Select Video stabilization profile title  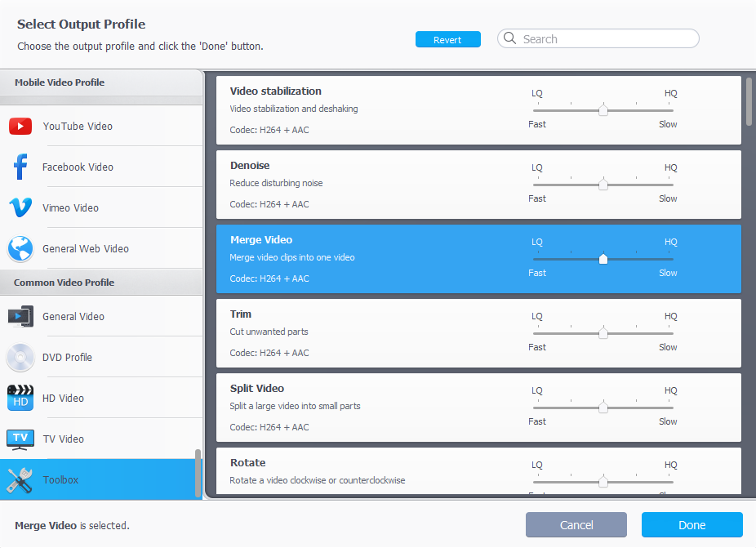click(x=275, y=91)
